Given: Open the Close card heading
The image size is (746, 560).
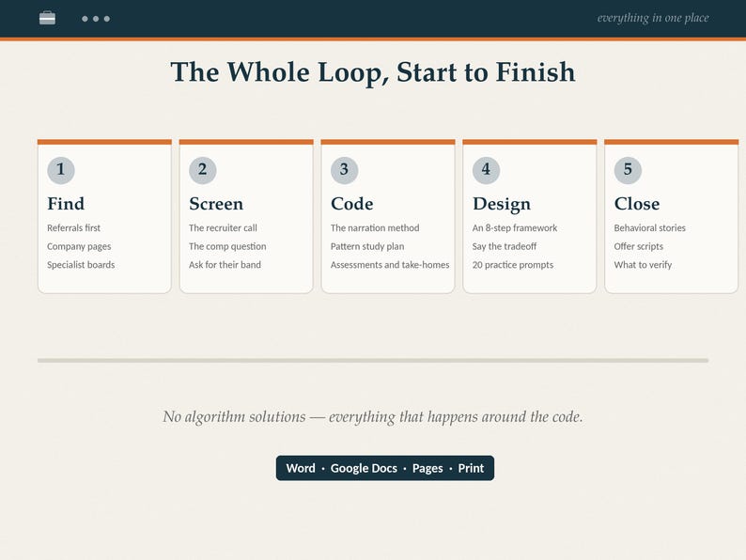Looking at the screenshot, I should pyautogui.click(x=637, y=204).
